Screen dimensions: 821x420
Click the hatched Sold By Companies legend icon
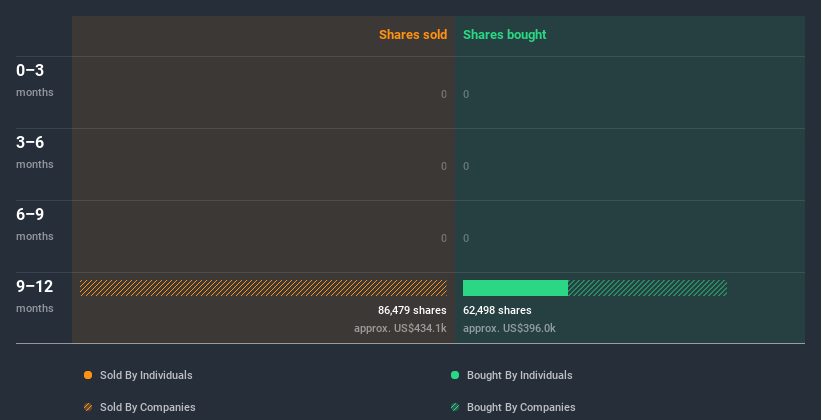click(88, 407)
